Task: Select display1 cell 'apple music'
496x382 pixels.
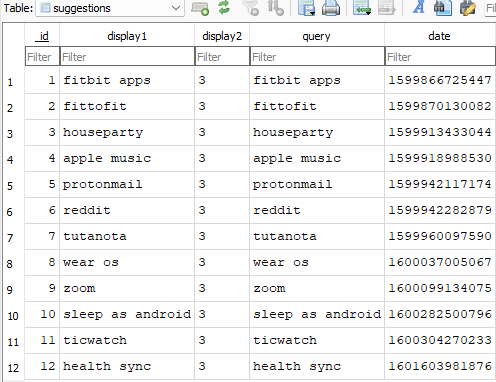Action: click(x=127, y=158)
